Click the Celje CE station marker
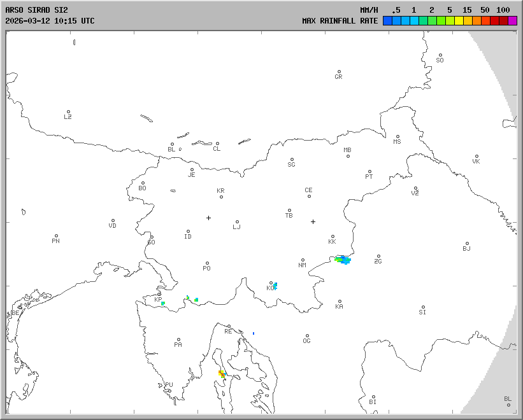 (x=309, y=196)
